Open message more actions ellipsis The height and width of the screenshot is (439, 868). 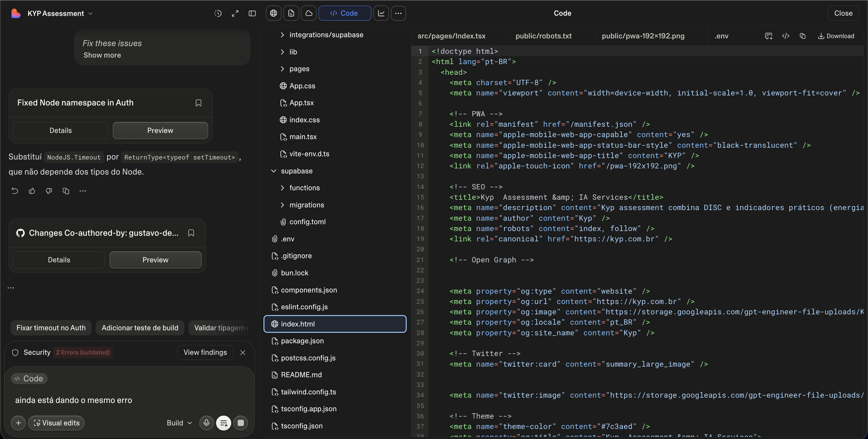click(83, 191)
